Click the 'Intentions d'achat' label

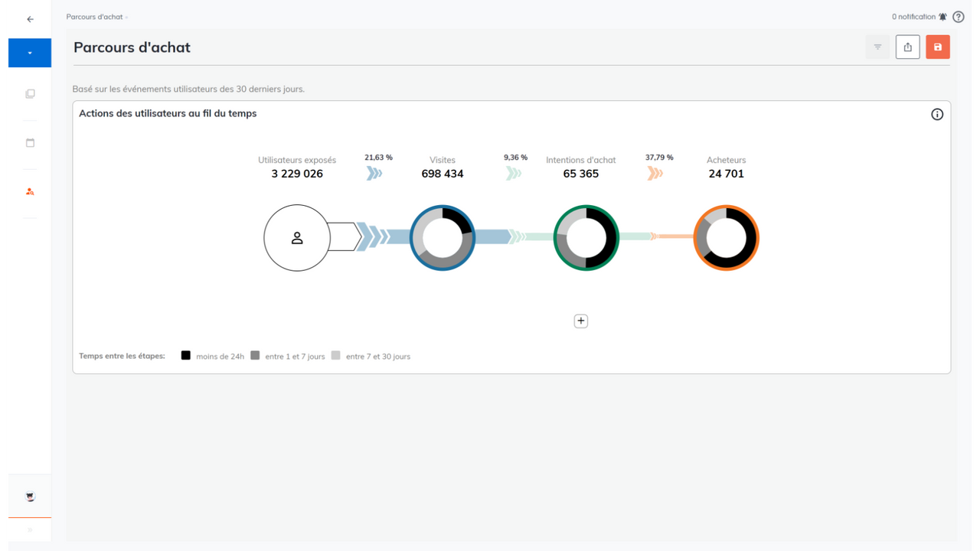pos(581,160)
